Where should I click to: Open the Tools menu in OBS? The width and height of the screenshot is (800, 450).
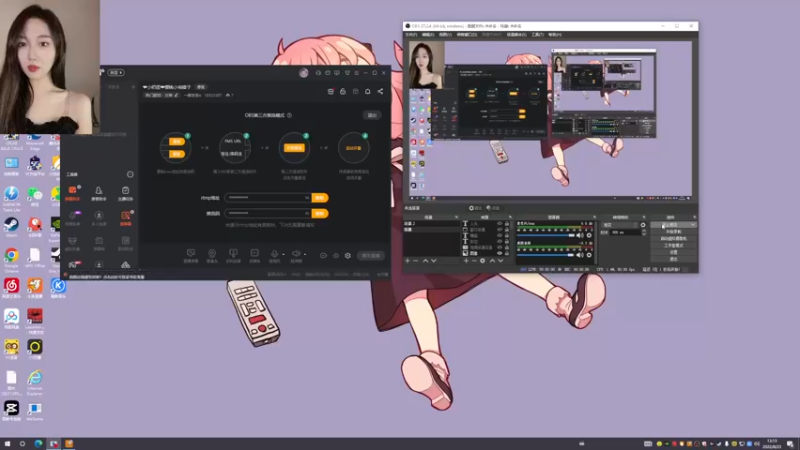pos(537,35)
